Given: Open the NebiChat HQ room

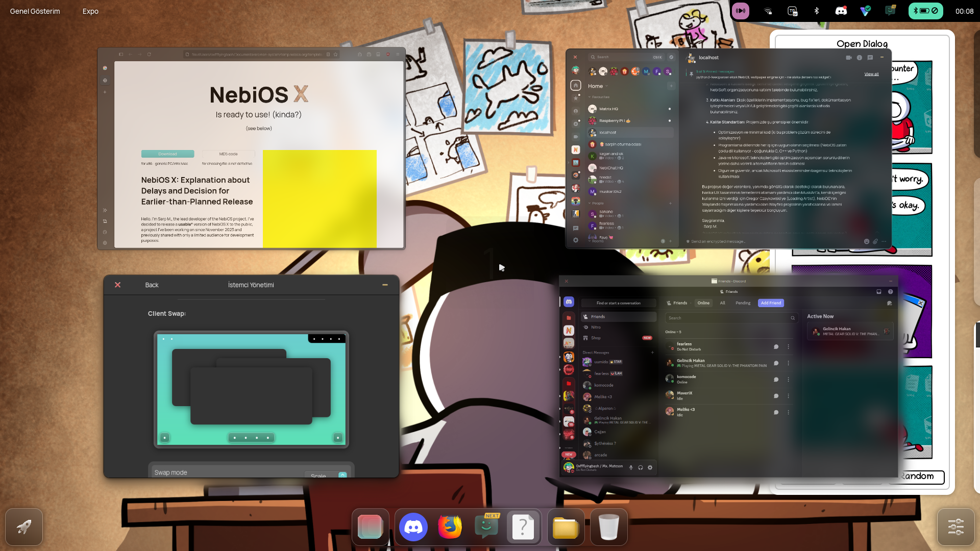Looking at the screenshot, I should tap(630, 168).
